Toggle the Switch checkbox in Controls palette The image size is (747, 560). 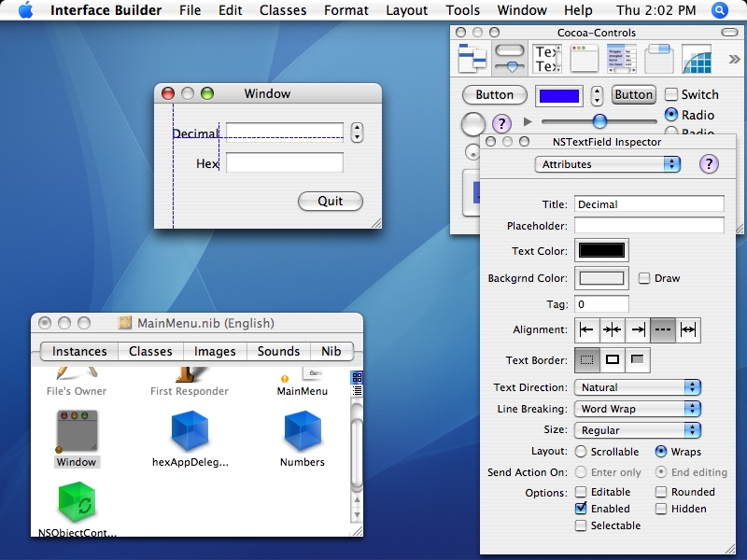click(670, 94)
